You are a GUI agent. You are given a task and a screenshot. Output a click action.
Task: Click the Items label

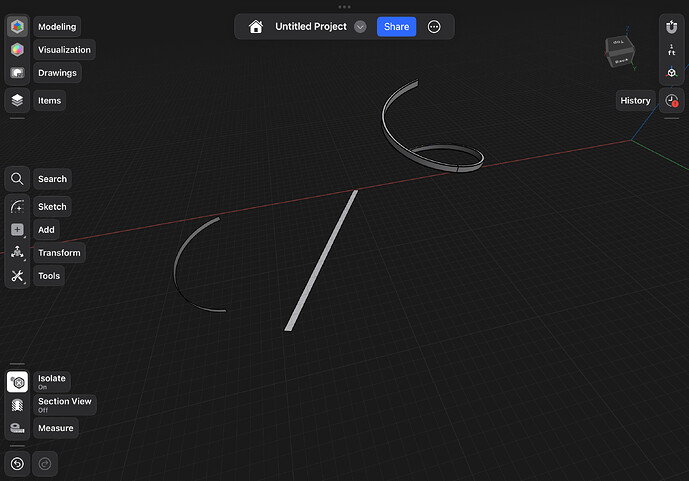49,101
